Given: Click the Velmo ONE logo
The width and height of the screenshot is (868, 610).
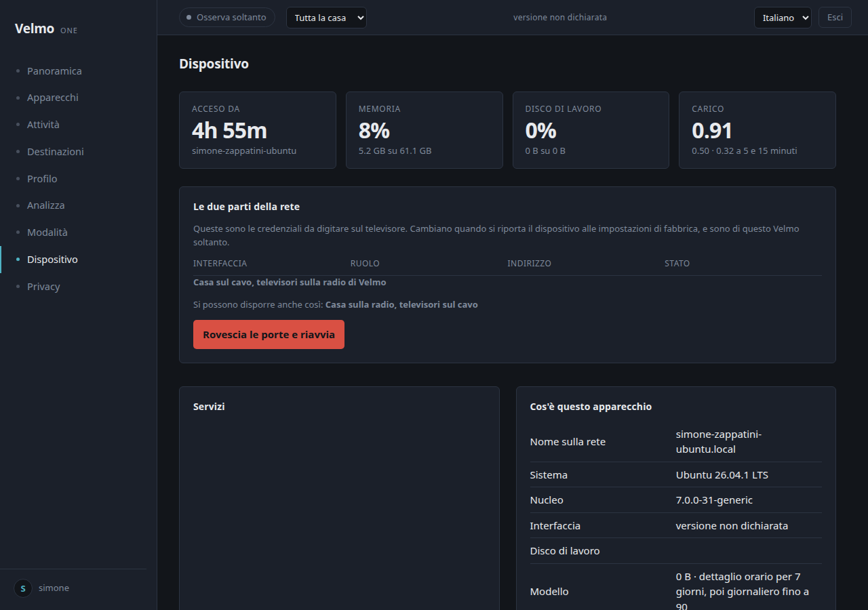Looking at the screenshot, I should tap(46, 29).
